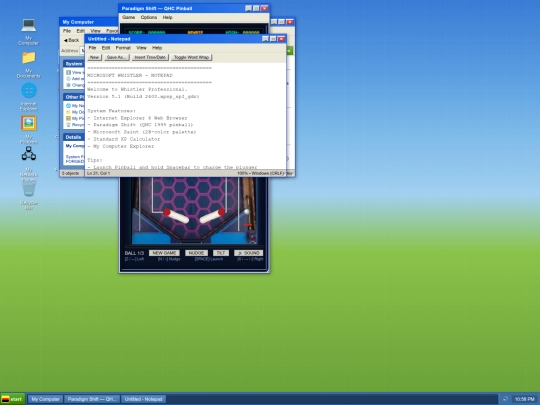Click the left flipper on the pinball table

click(x=176, y=216)
